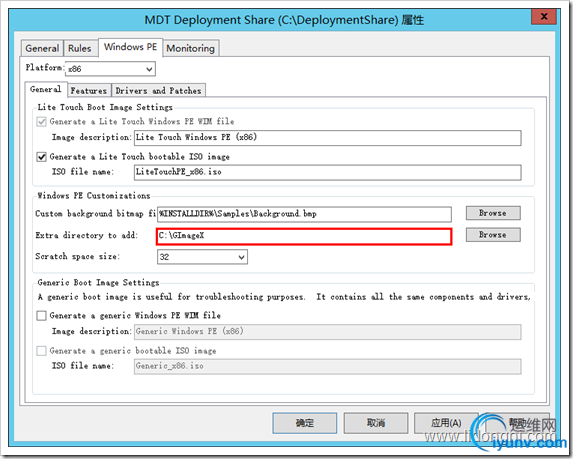Viewport: 573px width, 459px height.
Task: Click the Generic Windows PE description field
Action: click(x=327, y=332)
